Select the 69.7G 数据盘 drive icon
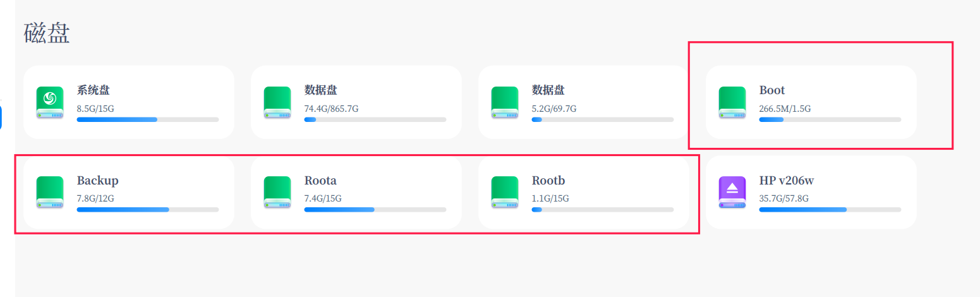 [x=505, y=102]
